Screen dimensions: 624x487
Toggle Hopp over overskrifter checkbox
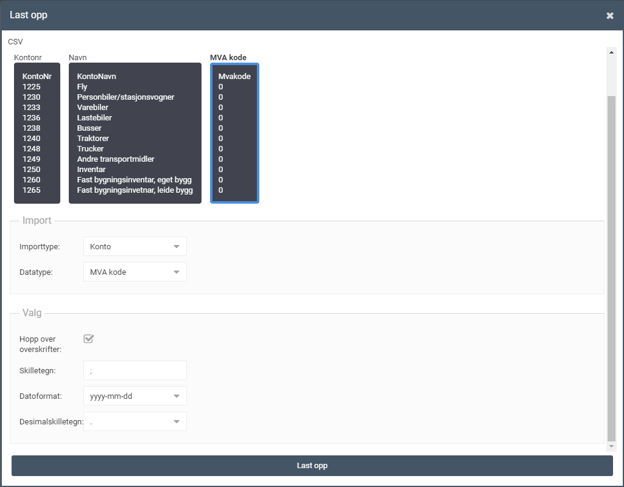click(89, 339)
